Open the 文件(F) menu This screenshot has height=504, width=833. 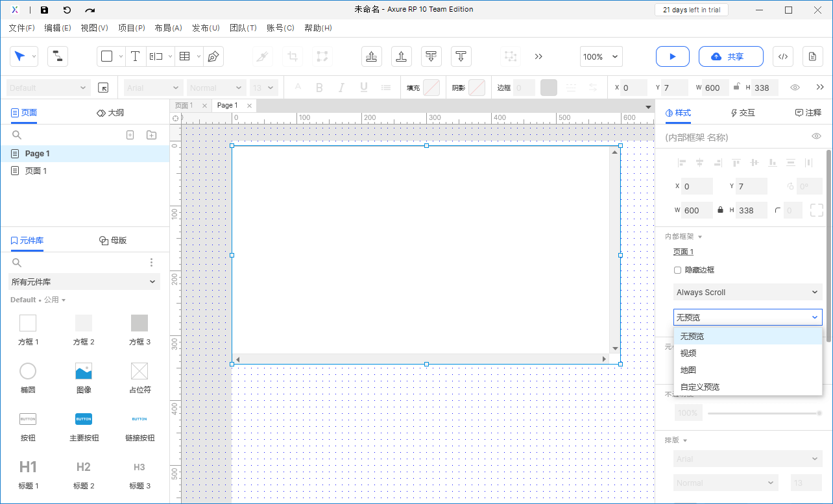click(x=21, y=28)
